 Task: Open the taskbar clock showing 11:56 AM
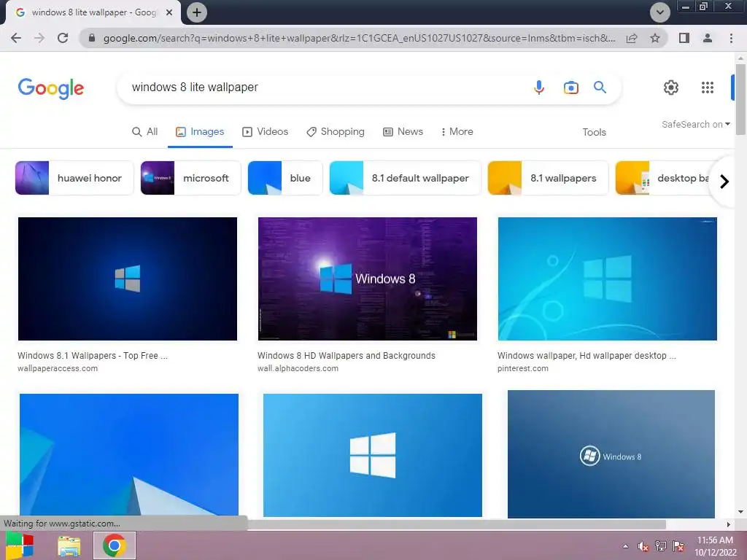click(715, 546)
